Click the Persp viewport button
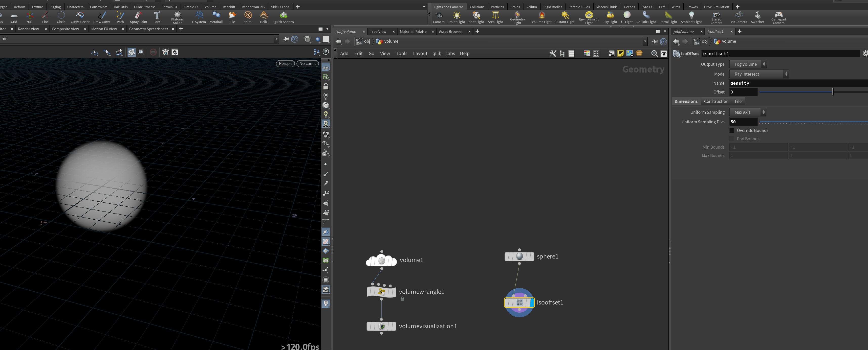The width and height of the screenshot is (868, 350). coord(285,64)
